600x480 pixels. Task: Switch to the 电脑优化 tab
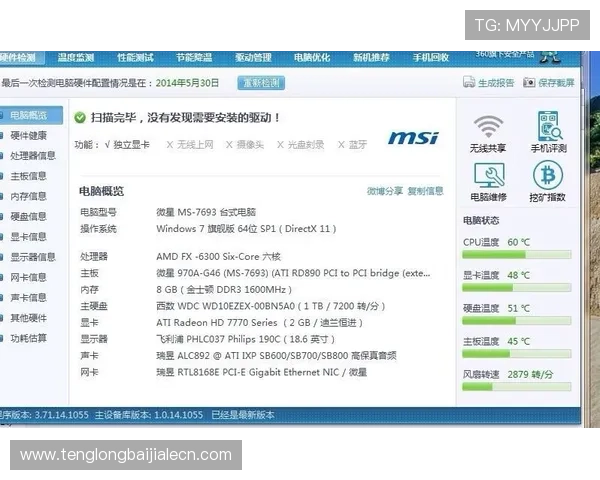(312, 58)
